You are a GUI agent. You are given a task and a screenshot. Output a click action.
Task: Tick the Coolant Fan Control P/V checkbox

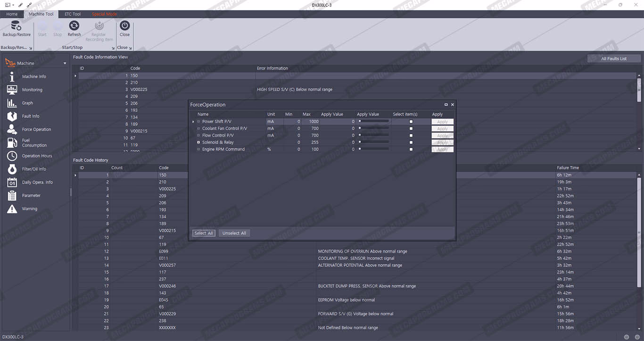(411, 128)
